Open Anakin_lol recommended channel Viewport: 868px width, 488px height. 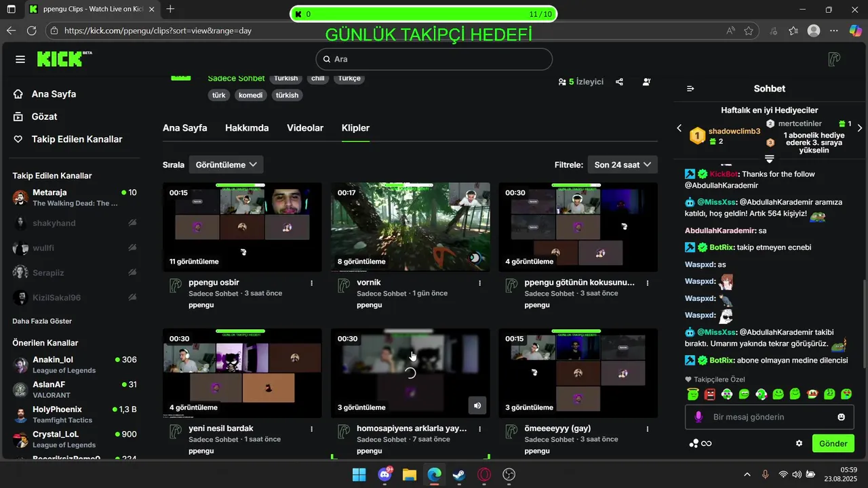(x=75, y=365)
